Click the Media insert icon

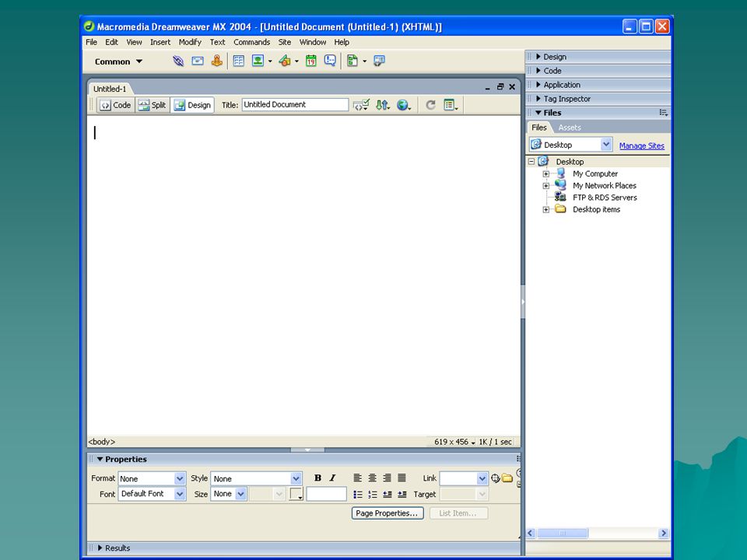(285, 61)
